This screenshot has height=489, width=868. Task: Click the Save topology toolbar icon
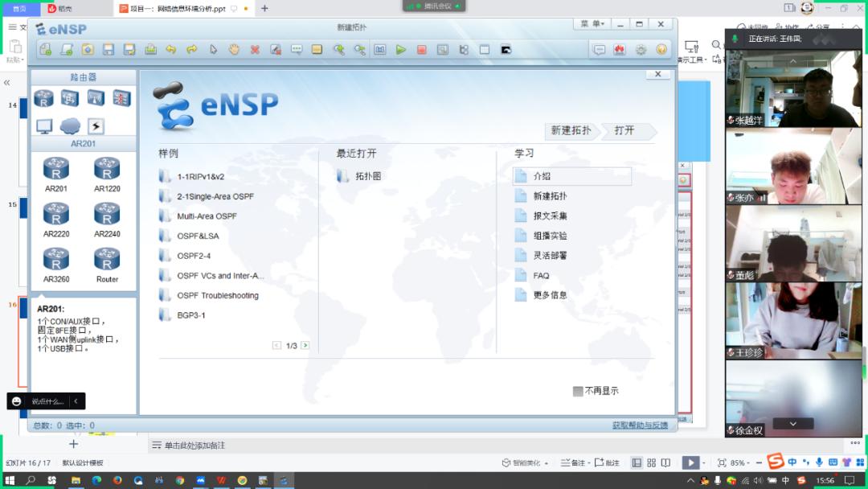(x=108, y=50)
